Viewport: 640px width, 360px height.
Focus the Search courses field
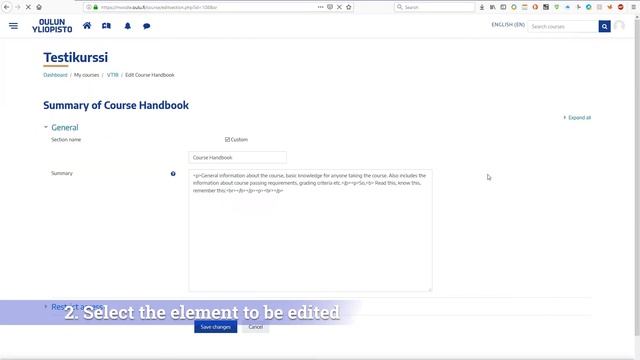point(563,27)
